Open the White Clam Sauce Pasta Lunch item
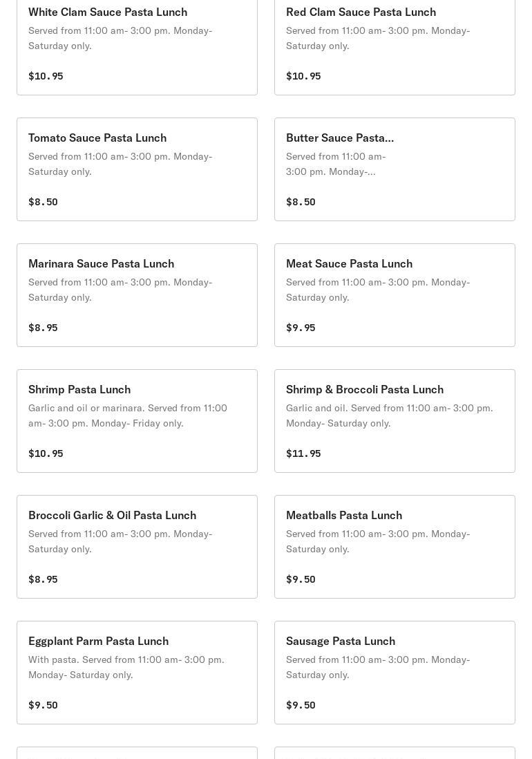This screenshot has height=759, width=532. tap(137, 47)
